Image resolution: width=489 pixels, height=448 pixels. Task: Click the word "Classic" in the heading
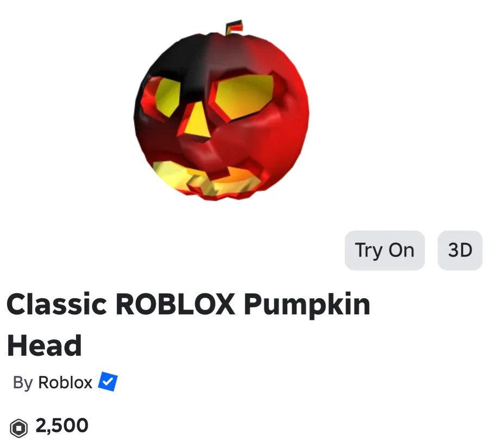click(57, 304)
